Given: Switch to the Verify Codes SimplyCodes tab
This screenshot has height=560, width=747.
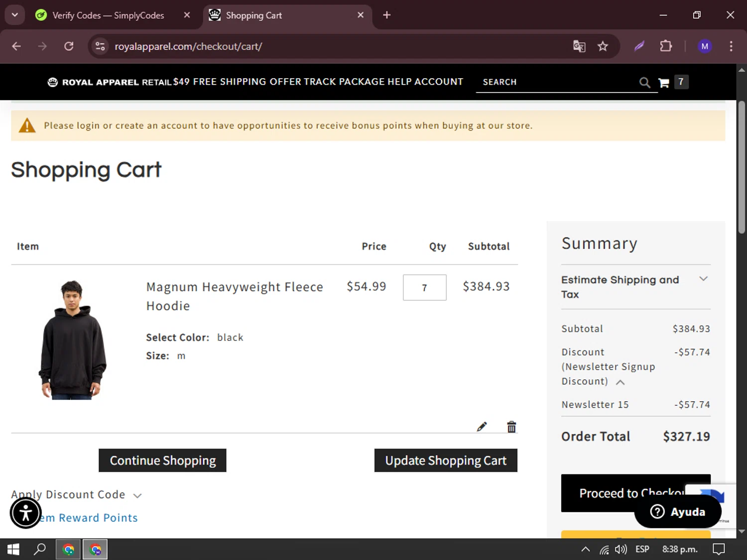Looking at the screenshot, I should point(108,15).
